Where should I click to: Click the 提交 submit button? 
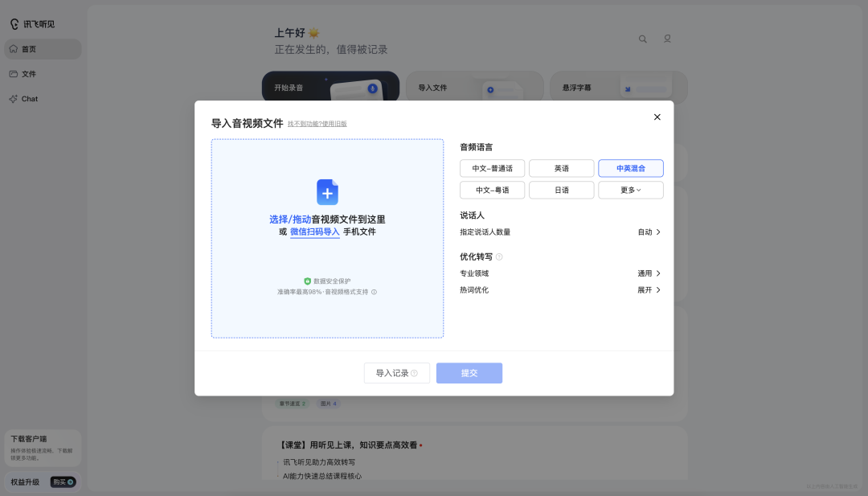coord(469,373)
